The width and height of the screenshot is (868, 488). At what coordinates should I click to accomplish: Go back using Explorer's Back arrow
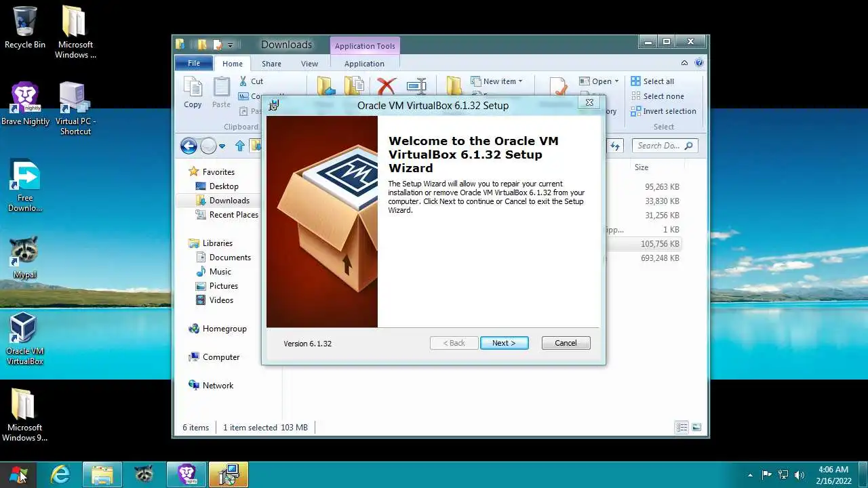(x=189, y=146)
